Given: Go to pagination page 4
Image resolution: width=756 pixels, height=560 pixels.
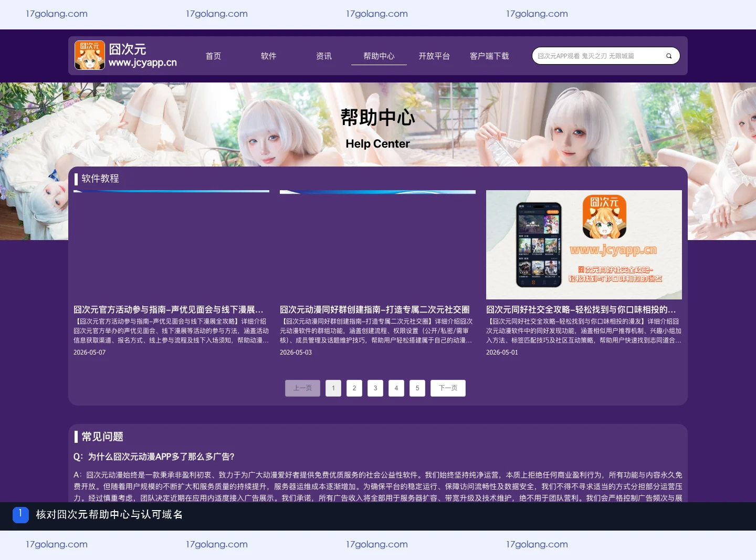Looking at the screenshot, I should click(396, 388).
